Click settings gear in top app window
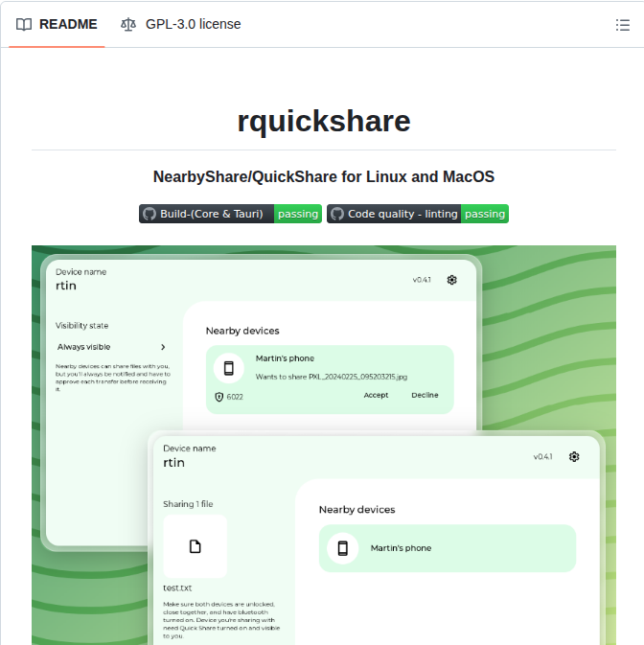Viewport: 644px width, 645px height. pos(452,280)
